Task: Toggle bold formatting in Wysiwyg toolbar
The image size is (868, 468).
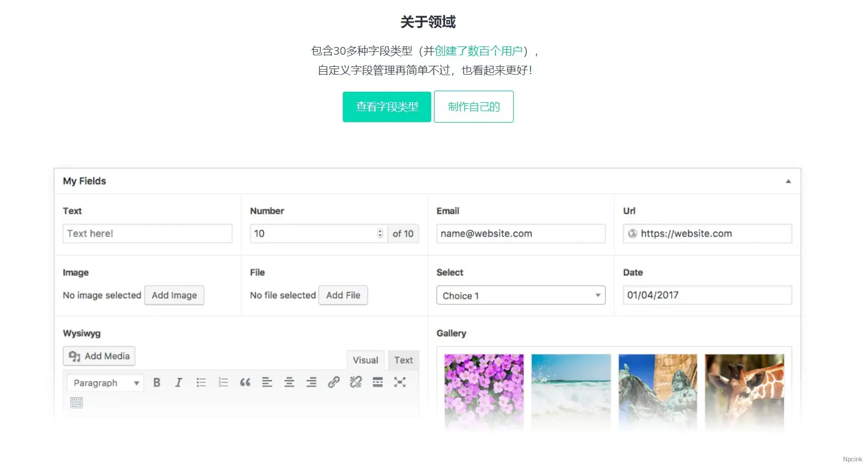Action: coord(157,382)
